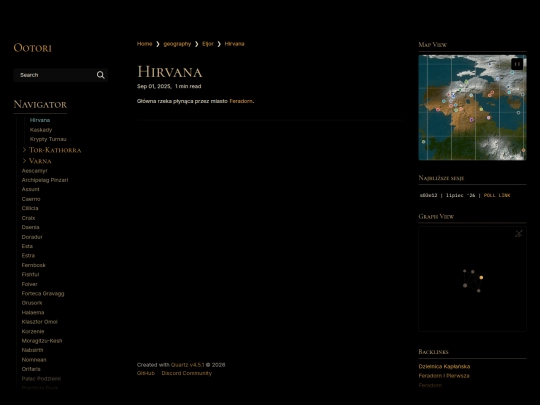Image resolution: width=540 pixels, height=405 pixels.
Task: Go to geography breadcrumb
Action: tap(177, 44)
